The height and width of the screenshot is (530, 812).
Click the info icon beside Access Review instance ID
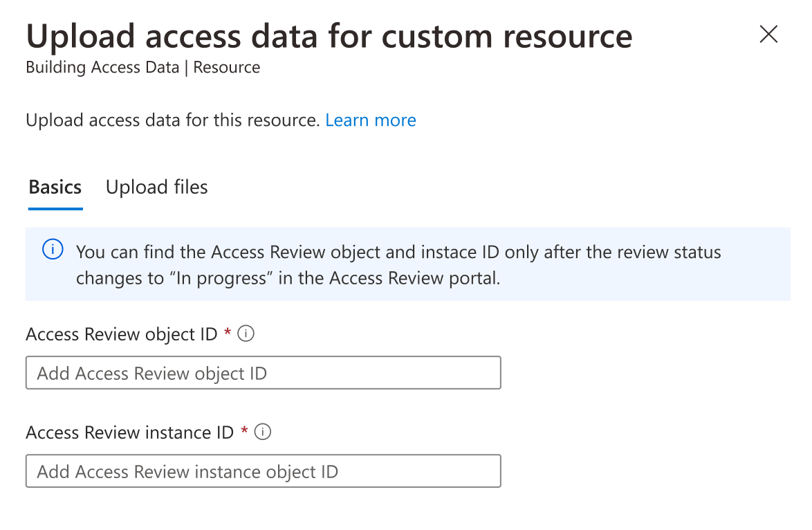pyautogui.click(x=264, y=432)
